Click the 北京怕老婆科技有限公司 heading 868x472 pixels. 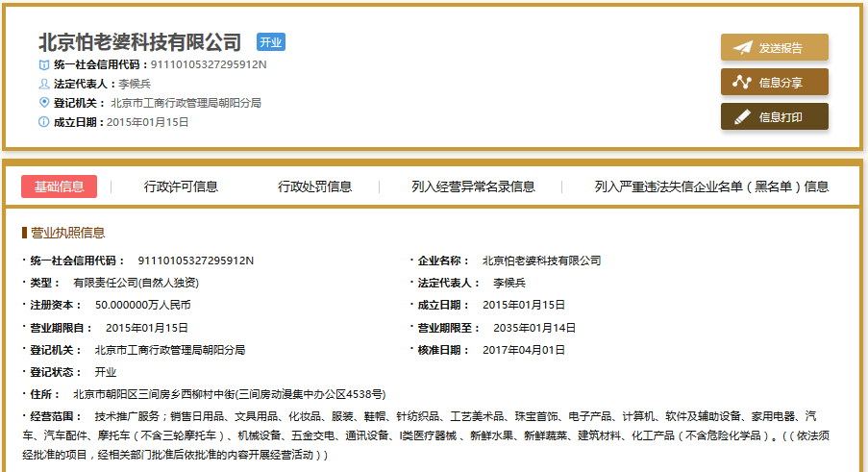pos(140,42)
